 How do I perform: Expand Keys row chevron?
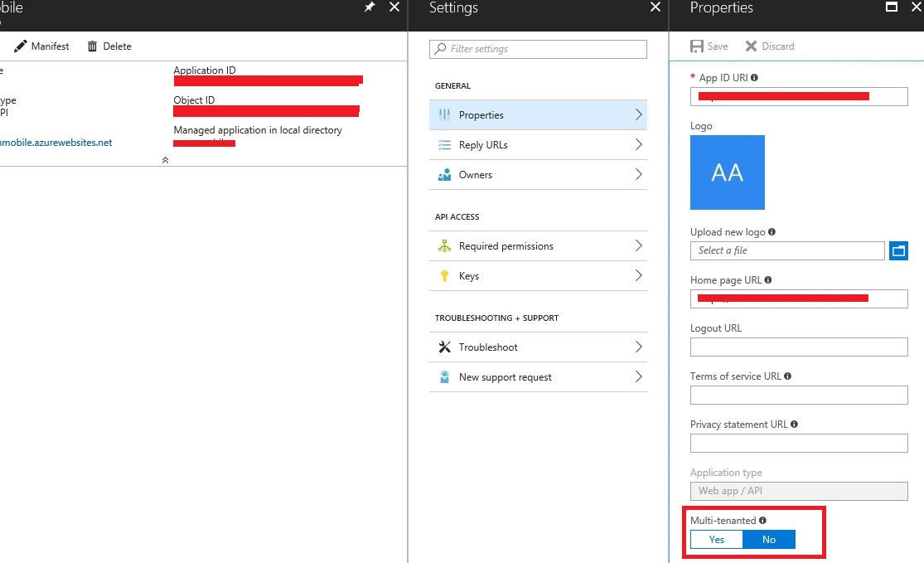pyautogui.click(x=639, y=275)
